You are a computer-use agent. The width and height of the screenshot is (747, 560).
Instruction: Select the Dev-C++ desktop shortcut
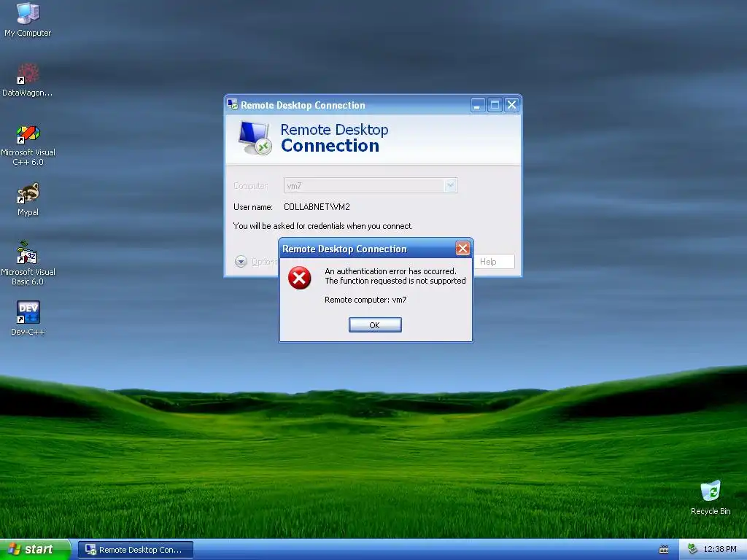click(x=28, y=318)
